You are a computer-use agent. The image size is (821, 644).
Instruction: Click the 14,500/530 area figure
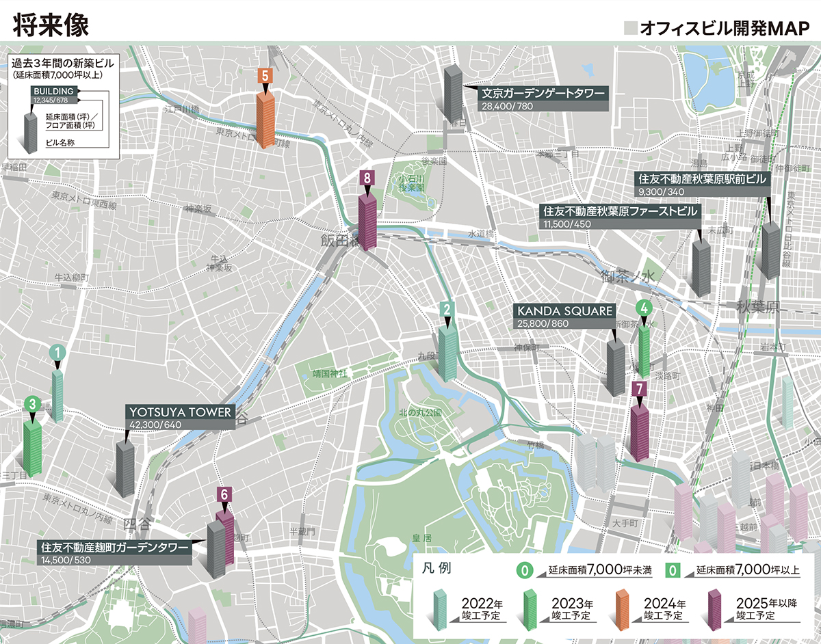click(65, 560)
